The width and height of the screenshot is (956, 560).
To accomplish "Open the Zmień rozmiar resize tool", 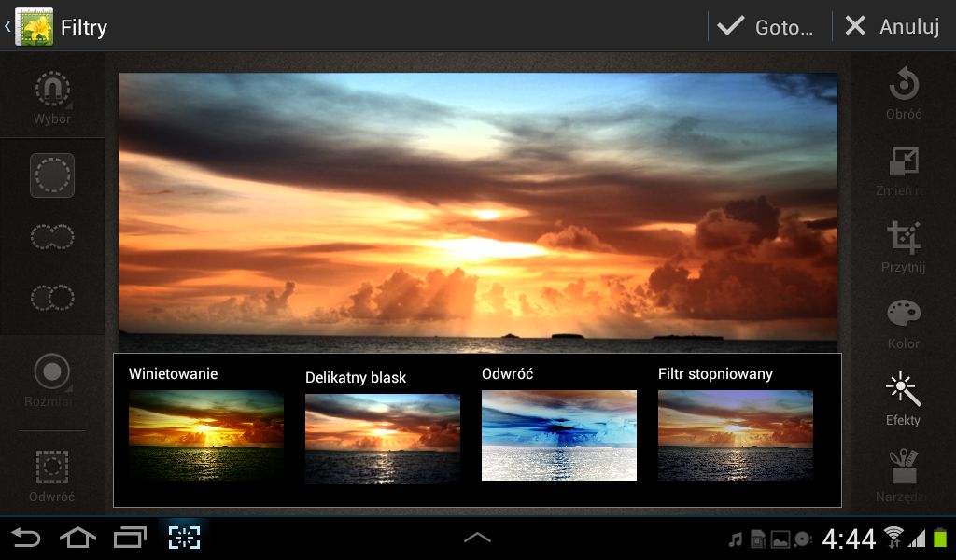I will click(904, 171).
